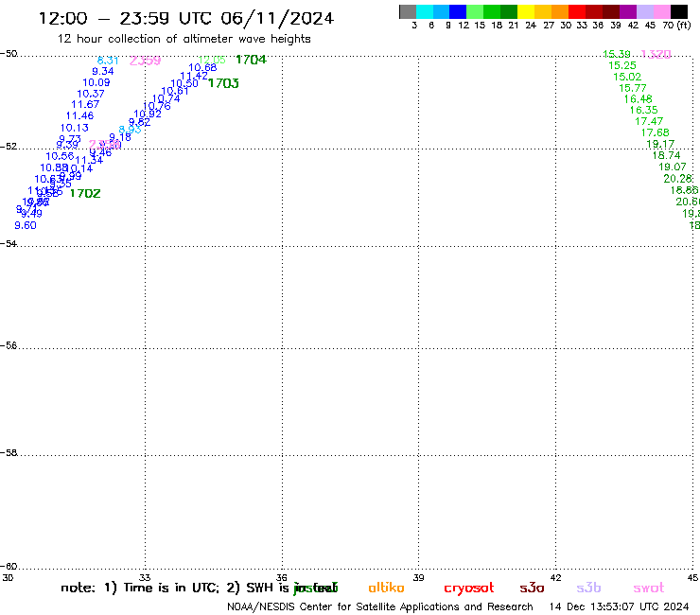Click the wave height value 11.67
This screenshot has width=700, height=615.
[85, 104]
